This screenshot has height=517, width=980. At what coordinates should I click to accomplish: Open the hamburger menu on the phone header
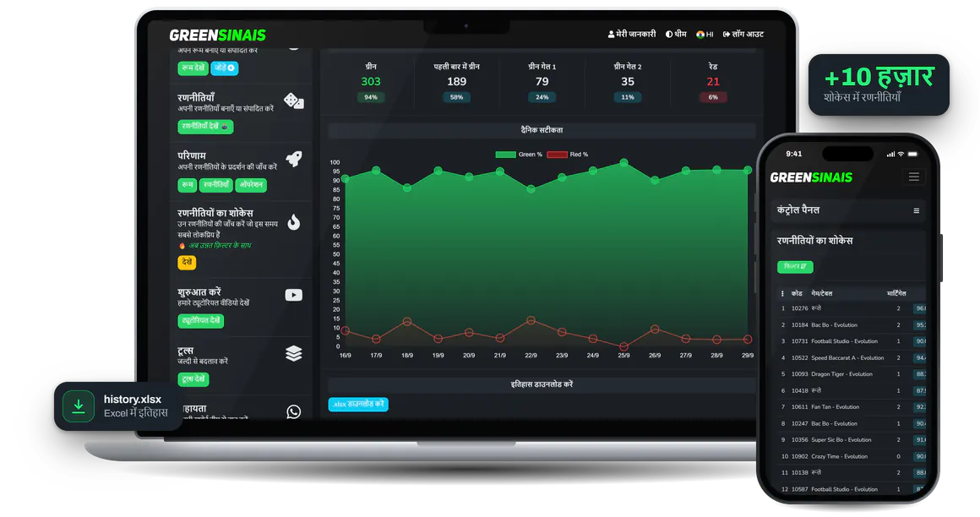tap(914, 177)
